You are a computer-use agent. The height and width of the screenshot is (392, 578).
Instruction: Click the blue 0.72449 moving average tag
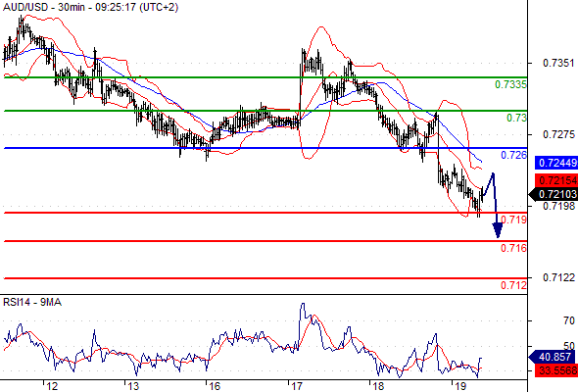(x=556, y=163)
